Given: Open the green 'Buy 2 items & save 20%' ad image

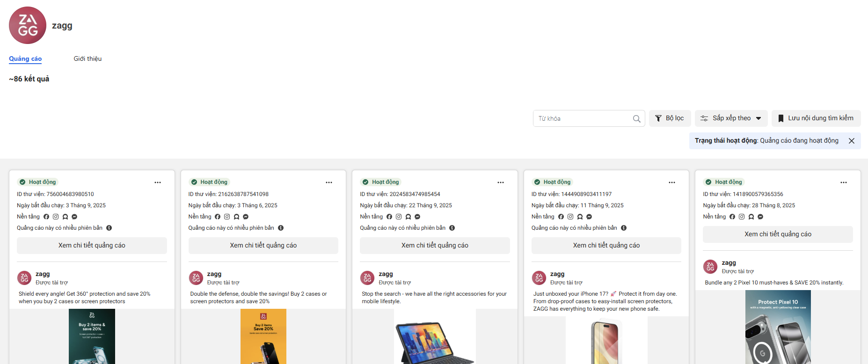Looking at the screenshot, I should [x=92, y=336].
